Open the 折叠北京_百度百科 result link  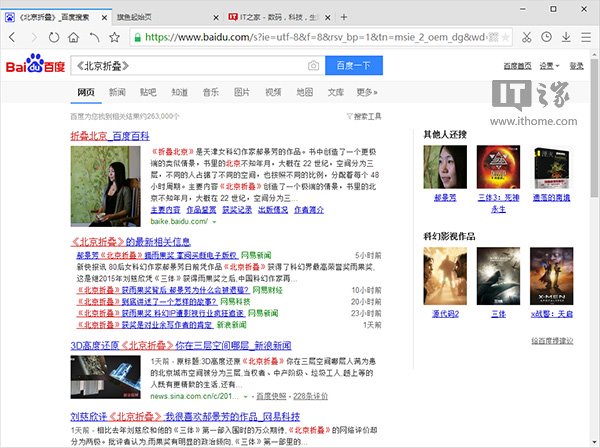tap(110, 135)
